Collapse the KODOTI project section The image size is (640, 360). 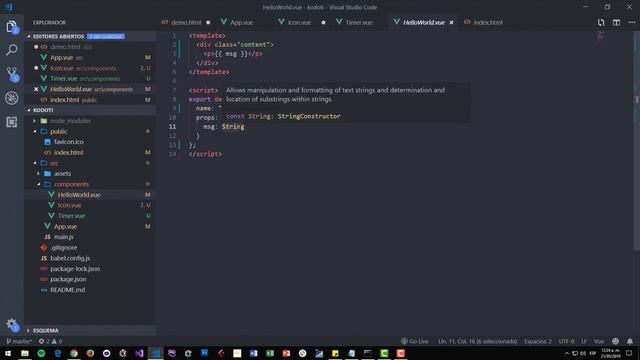(43, 110)
